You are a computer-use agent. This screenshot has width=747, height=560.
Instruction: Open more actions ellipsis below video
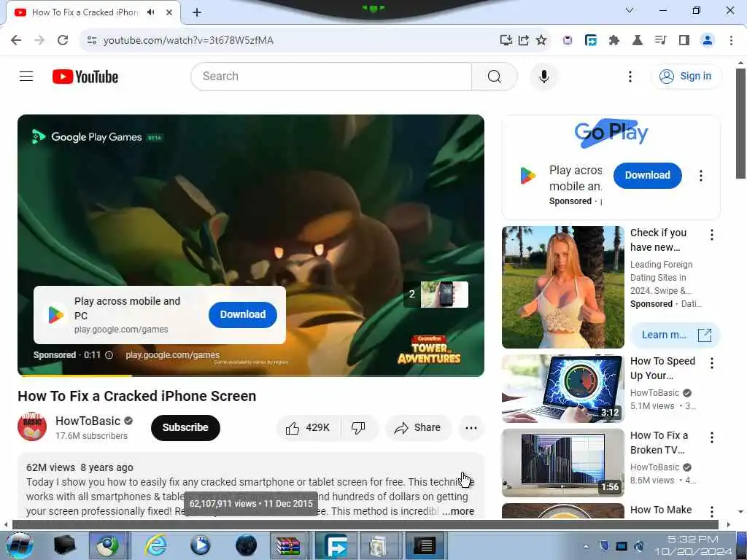(471, 427)
